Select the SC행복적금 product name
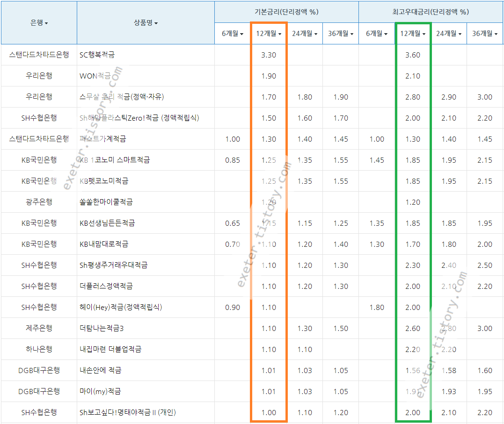504x424 pixels. pyautogui.click(x=97, y=55)
